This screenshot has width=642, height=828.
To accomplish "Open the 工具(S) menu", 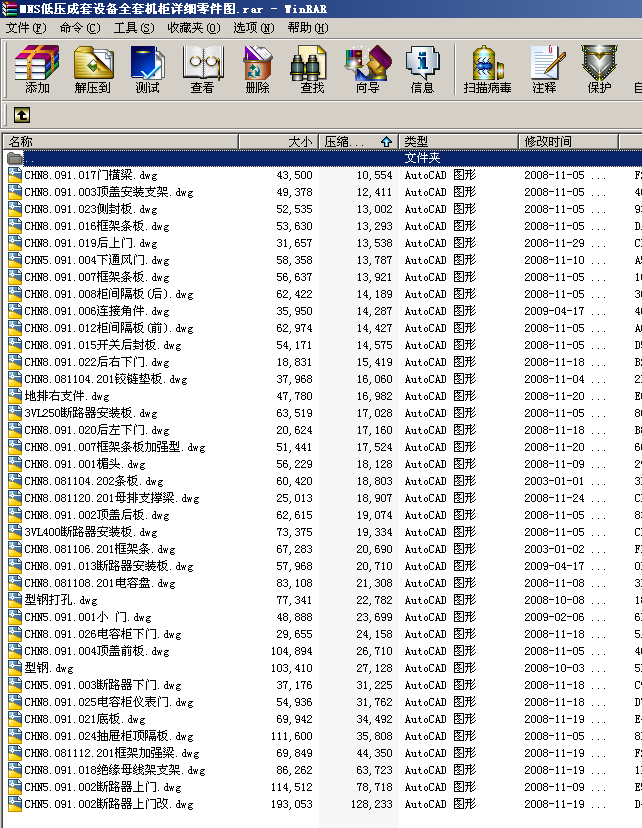I will pos(134,27).
